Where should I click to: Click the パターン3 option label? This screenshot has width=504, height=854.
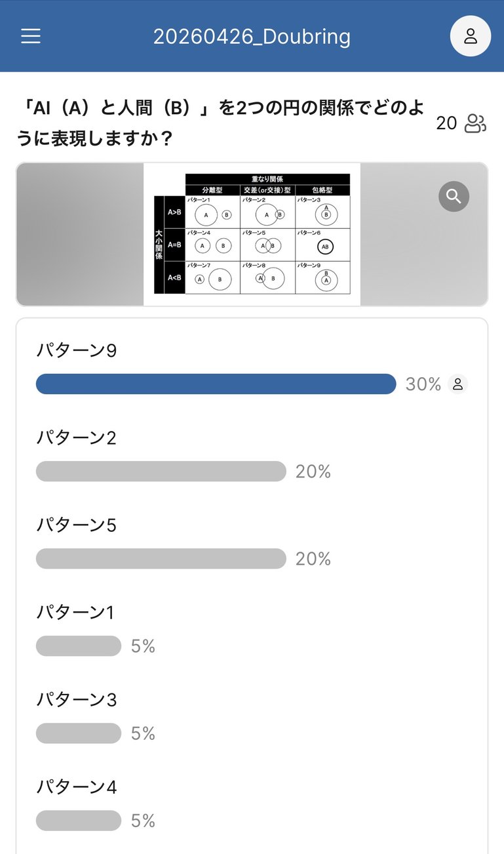click(x=76, y=699)
